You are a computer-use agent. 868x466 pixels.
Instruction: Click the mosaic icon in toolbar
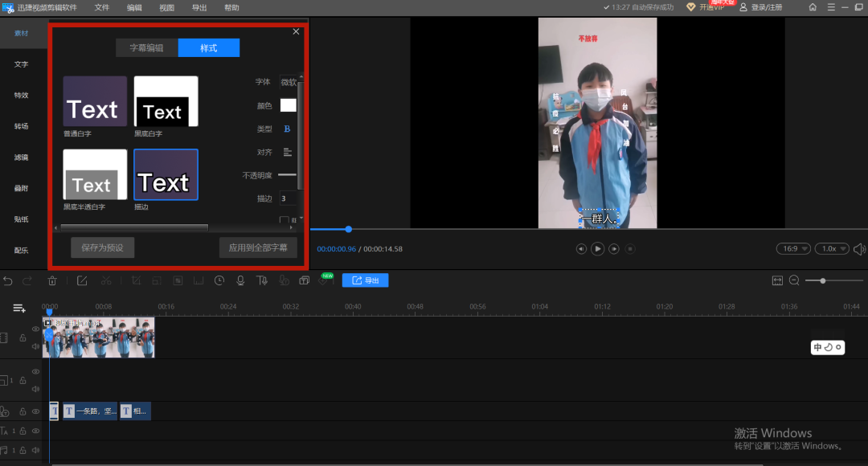click(178, 280)
